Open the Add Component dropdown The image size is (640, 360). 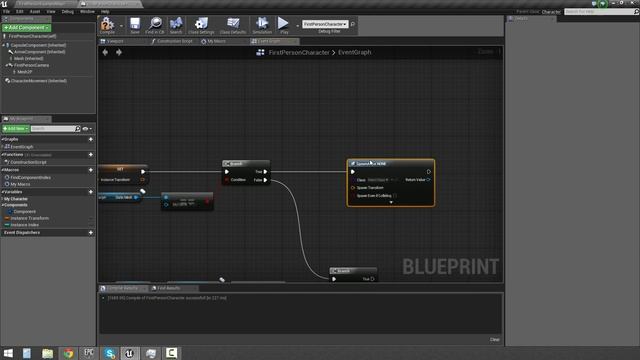[27, 27]
